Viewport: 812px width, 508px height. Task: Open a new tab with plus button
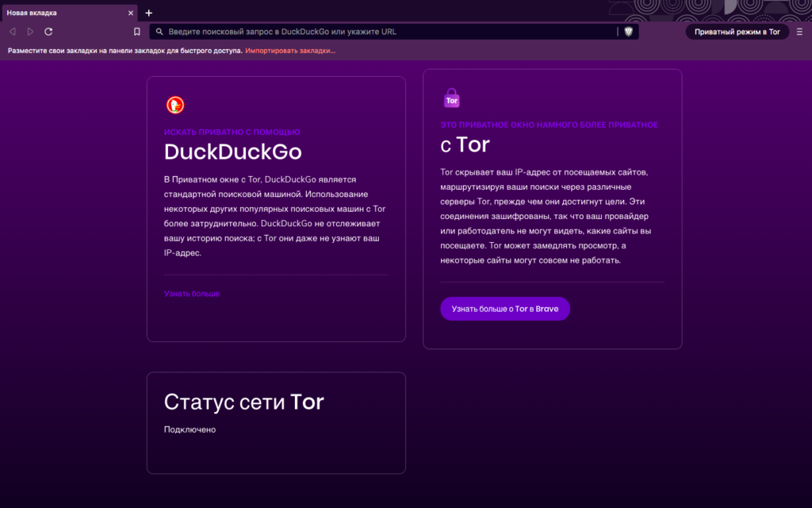point(148,13)
